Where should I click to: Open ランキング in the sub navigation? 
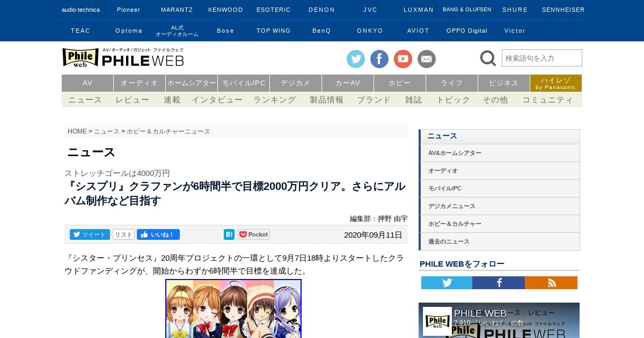(275, 100)
